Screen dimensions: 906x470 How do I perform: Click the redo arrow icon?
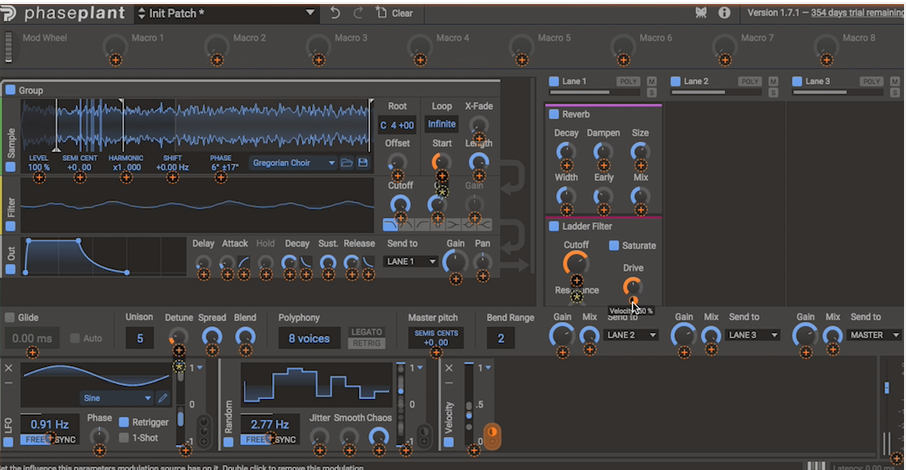(358, 13)
